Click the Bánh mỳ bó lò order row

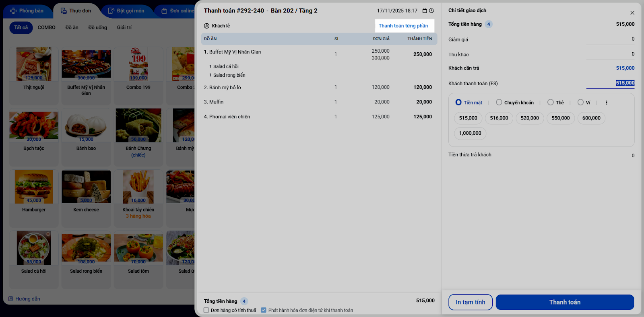(x=319, y=87)
